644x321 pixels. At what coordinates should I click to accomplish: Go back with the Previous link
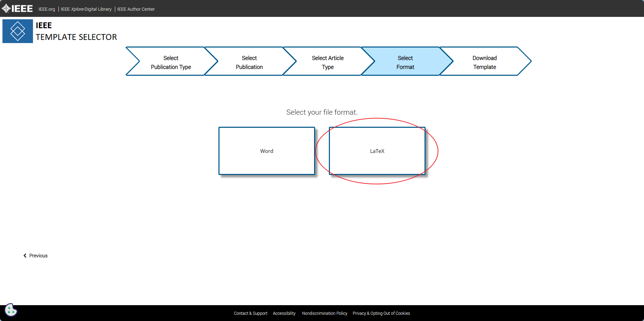(x=35, y=256)
